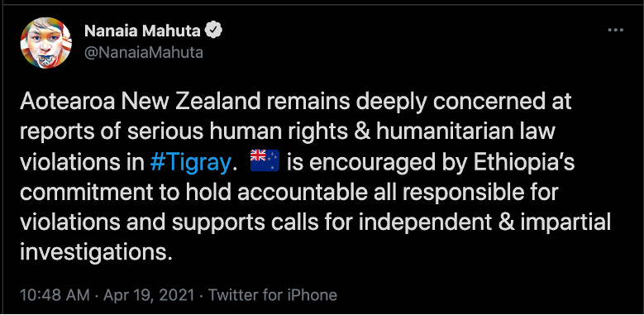
Task: Open the Twitter for iPhone source link
Action: point(273,295)
